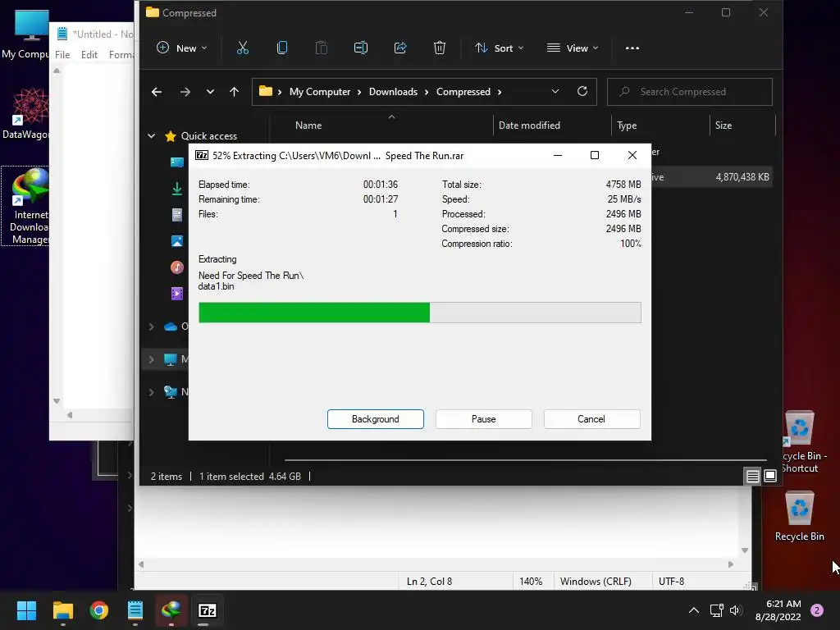Select the 7-Zip taskbar icon

pyautogui.click(x=208, y=610)
